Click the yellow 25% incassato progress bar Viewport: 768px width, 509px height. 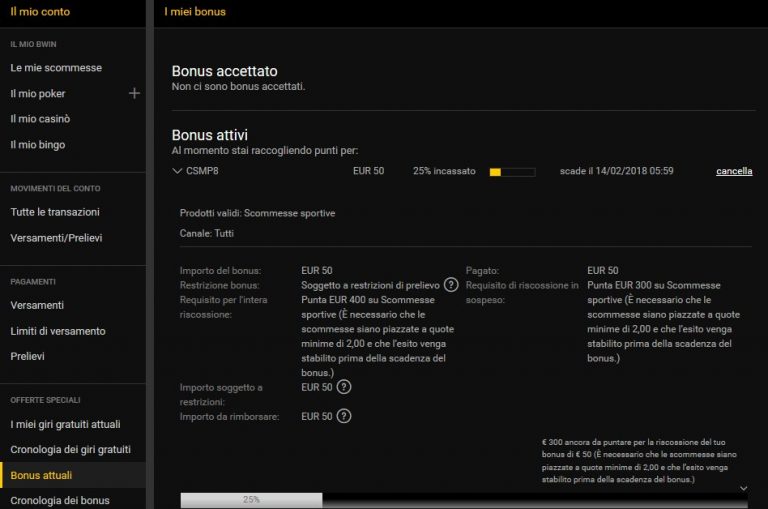point(511,172)
